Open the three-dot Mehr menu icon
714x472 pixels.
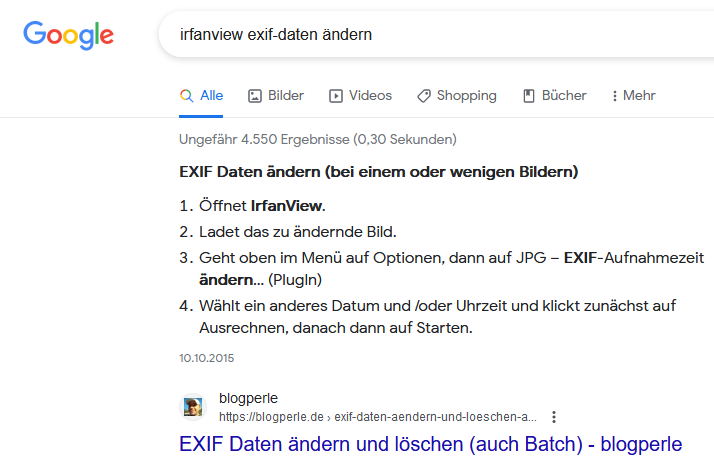tap(615, 96)
